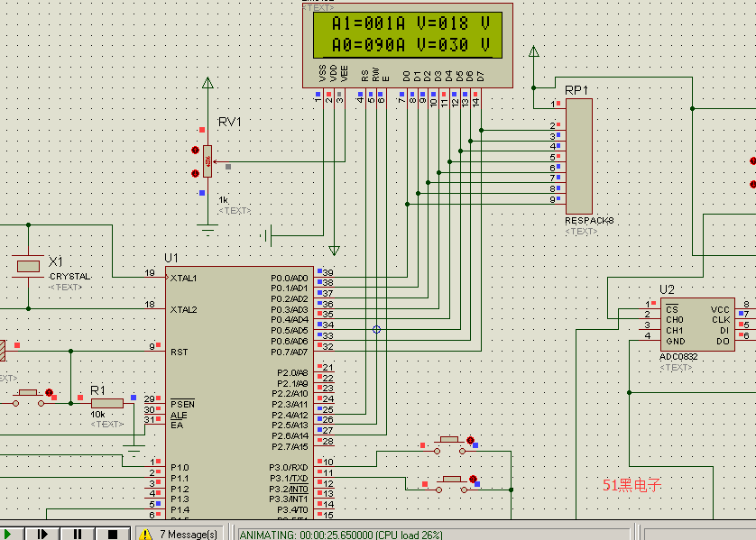Select the ground symbol wired to LCD VSS
The image size is (756, 540).
click(x=267, y=235)
